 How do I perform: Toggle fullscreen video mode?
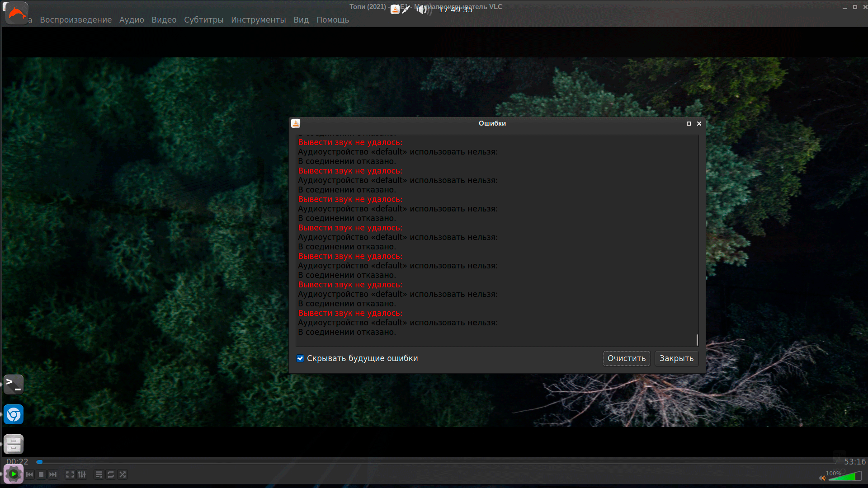tap(70, 474)
